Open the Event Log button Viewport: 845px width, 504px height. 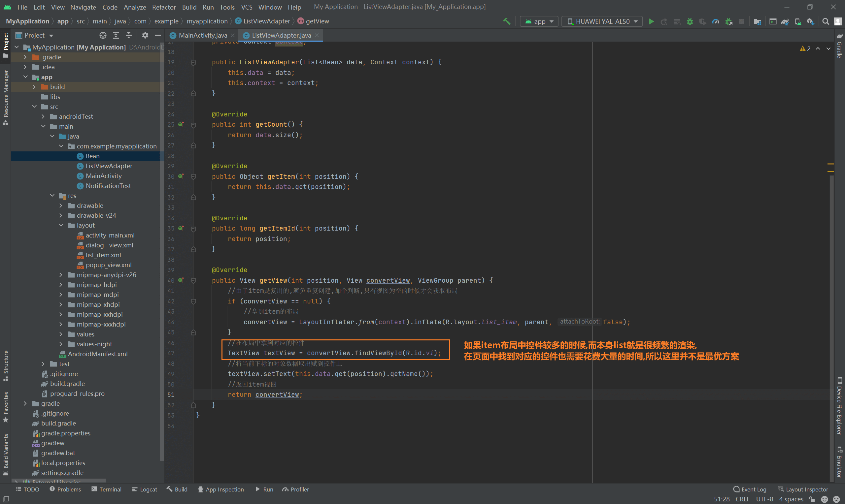(750, 489)
